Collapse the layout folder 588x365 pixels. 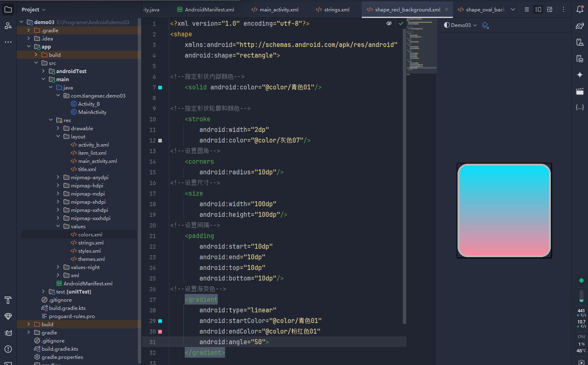tap(58, 136)
